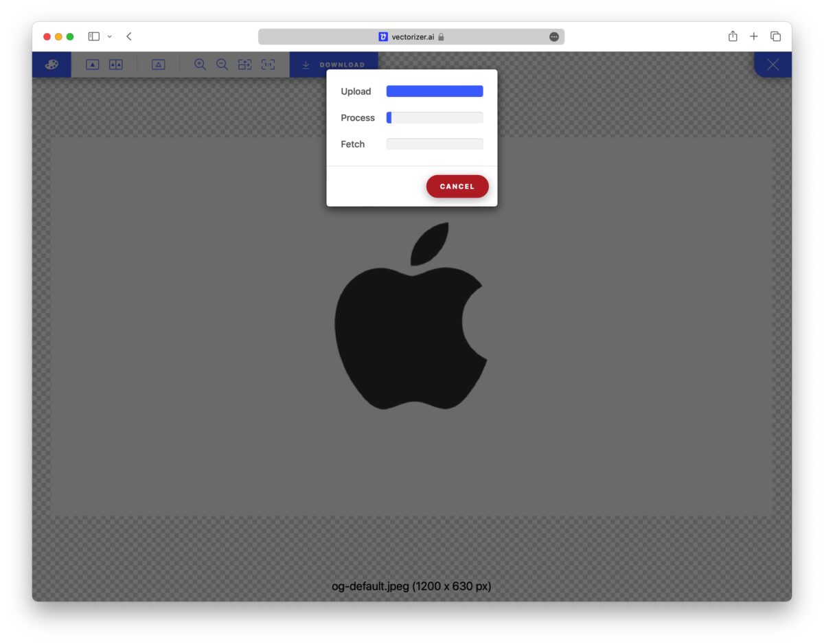The width and height of the screenshot is (824, 644).
Task: Open the page options ellipsis in address bar
Action: 554,37
